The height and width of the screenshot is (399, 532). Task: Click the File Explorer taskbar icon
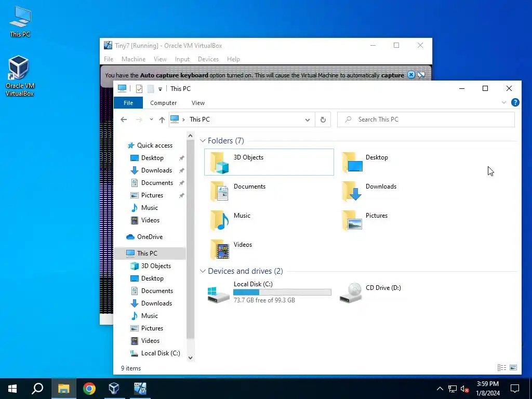[64, 389]
